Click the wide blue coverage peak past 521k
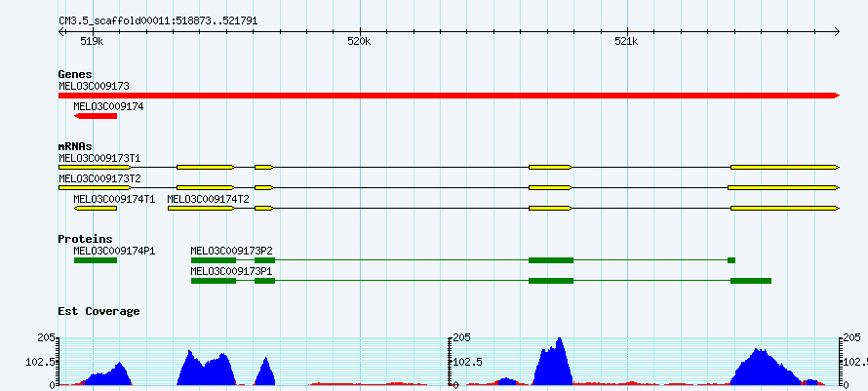868x391 pixels. coord(766,371)
